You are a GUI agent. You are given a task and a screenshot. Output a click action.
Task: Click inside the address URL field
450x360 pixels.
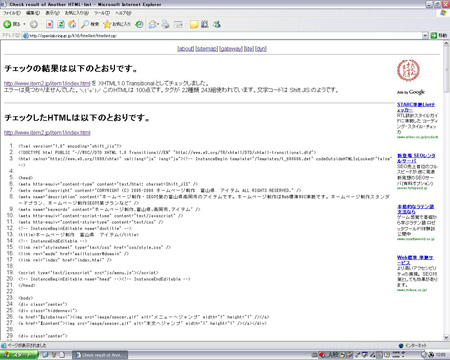click(x=222, y=35)
